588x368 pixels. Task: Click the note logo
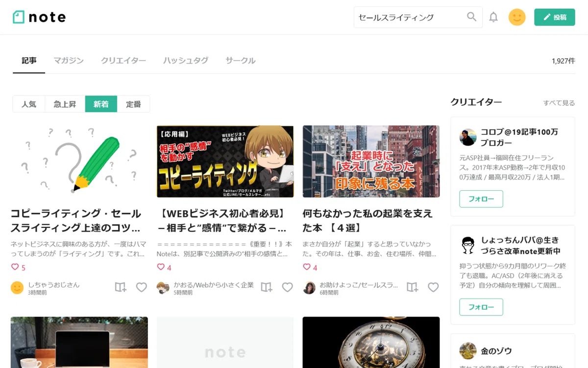click(x=39, y=17)
